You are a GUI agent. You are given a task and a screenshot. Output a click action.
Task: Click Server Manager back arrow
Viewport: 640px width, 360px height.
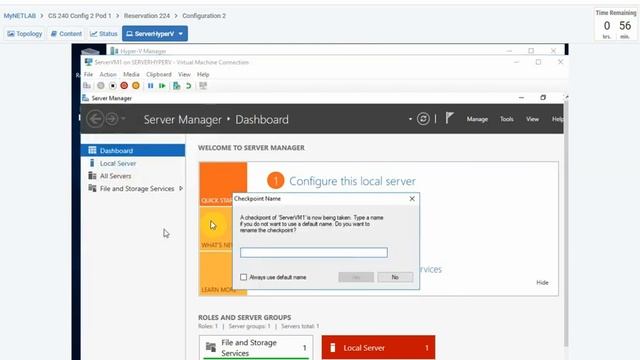pos(95,119)
